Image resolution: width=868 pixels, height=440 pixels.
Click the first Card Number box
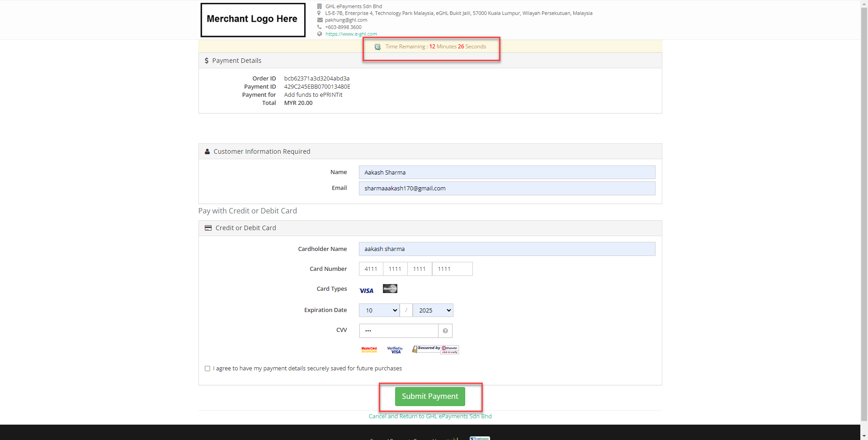pos(371,269)
